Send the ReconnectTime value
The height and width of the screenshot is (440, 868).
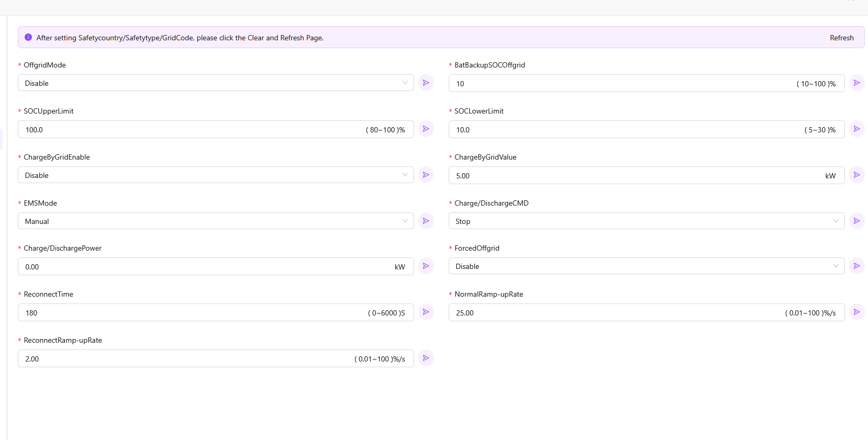coord(426,312)
